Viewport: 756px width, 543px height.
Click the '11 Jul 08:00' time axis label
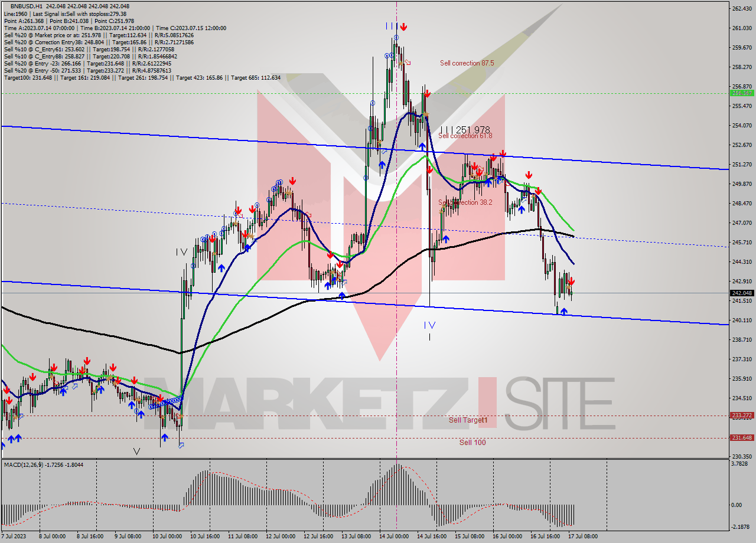click(243, 537)
